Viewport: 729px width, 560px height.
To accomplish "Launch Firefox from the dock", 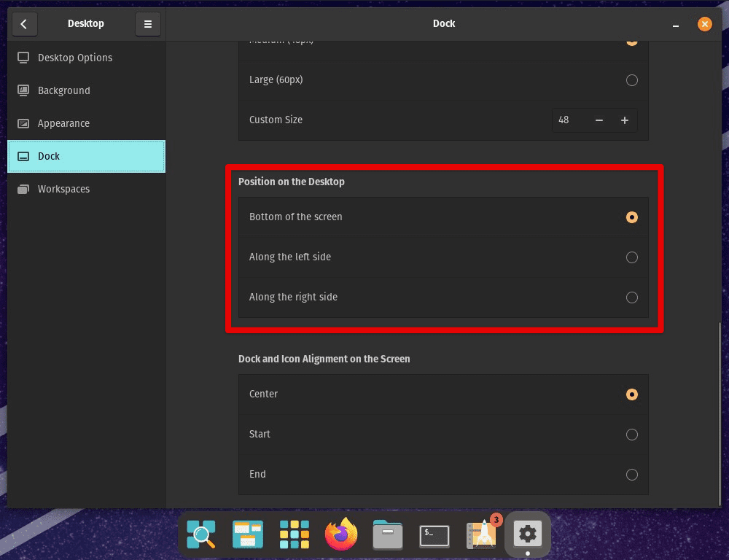I will pos(341,534).
